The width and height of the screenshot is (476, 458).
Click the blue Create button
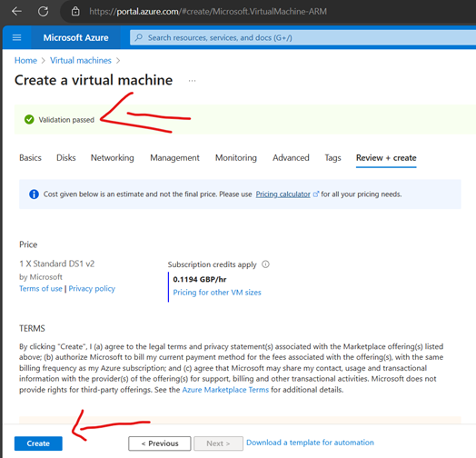pos(38,443)
